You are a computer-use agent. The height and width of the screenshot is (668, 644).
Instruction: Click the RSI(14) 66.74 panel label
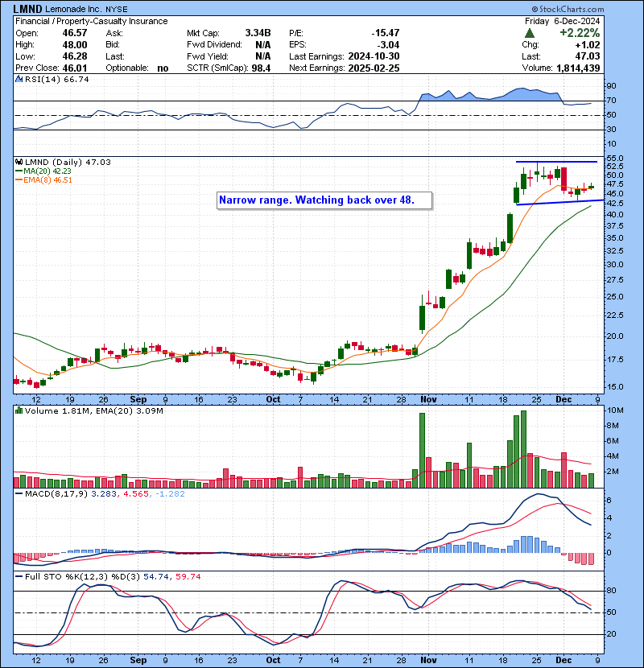(56, 79)
